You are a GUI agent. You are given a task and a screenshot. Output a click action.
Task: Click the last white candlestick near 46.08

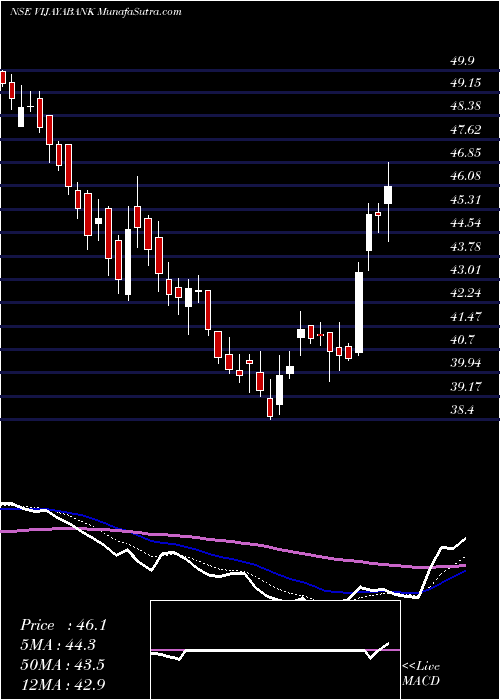point(388,195)
